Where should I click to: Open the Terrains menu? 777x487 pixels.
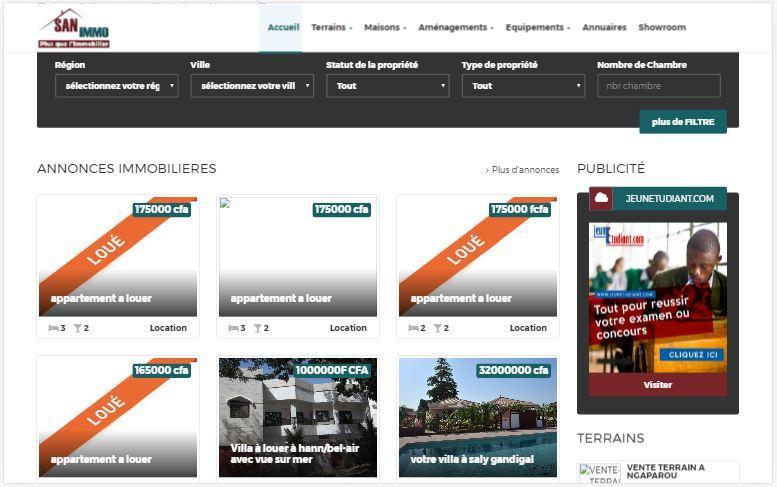(x=331, y=27)
